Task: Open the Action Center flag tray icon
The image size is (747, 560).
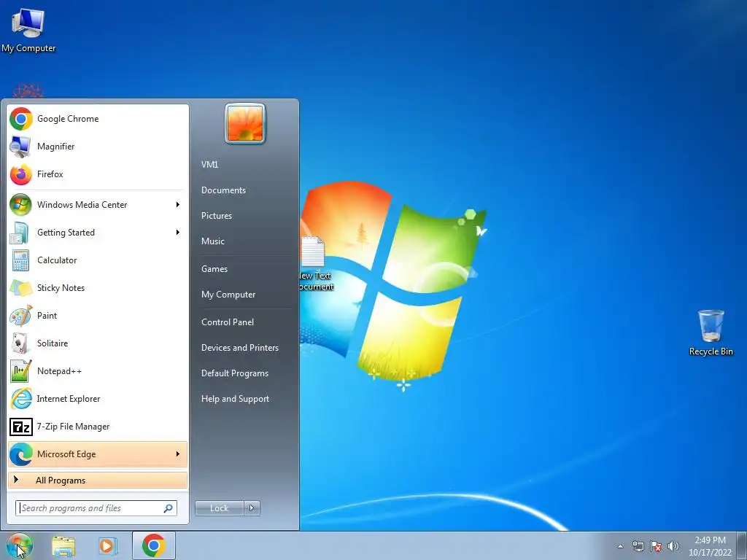Action: click(x=656, y=546)
